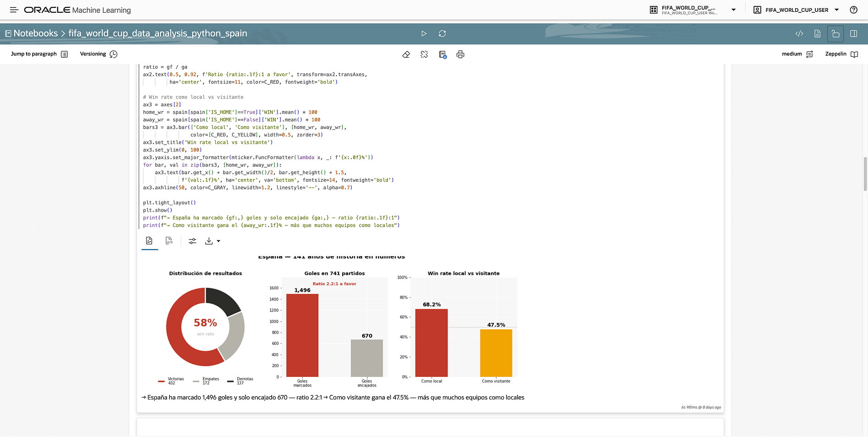The image size is (868, 437).
Task: Click the medium resource icon
Action: pyautogui.click(x=809, y=54)
